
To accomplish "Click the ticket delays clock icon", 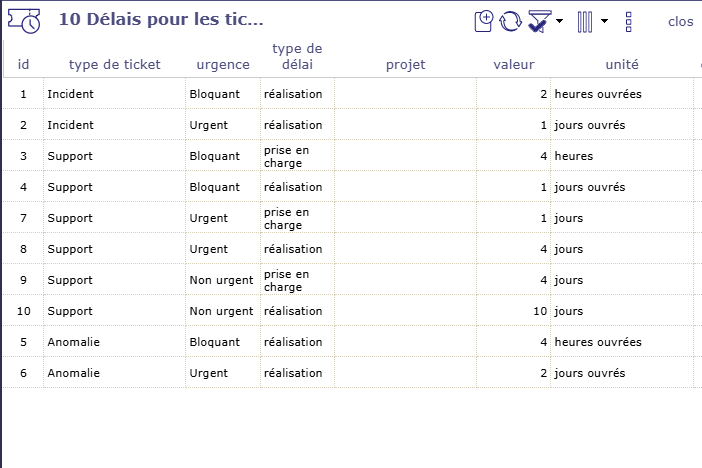I will [x=24, y=20].
